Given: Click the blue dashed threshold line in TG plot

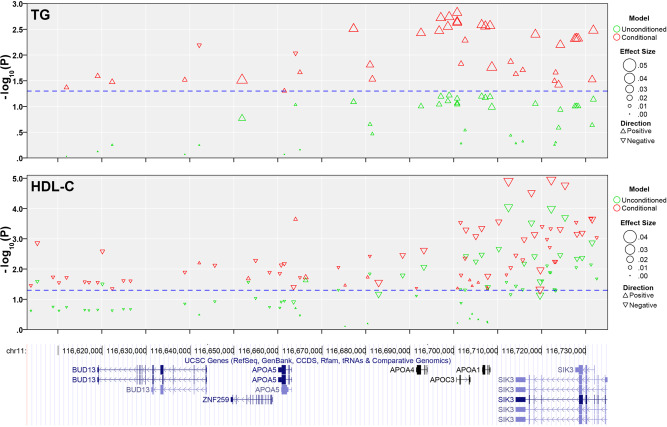Looking at the screenshot, I should click(x=300, y=91).
